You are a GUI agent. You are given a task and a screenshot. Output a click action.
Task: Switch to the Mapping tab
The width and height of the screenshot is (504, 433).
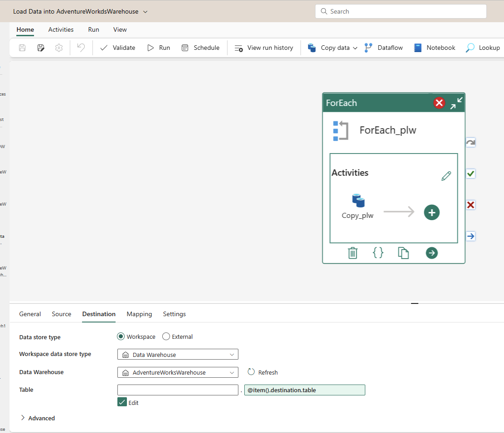point(139,314)
